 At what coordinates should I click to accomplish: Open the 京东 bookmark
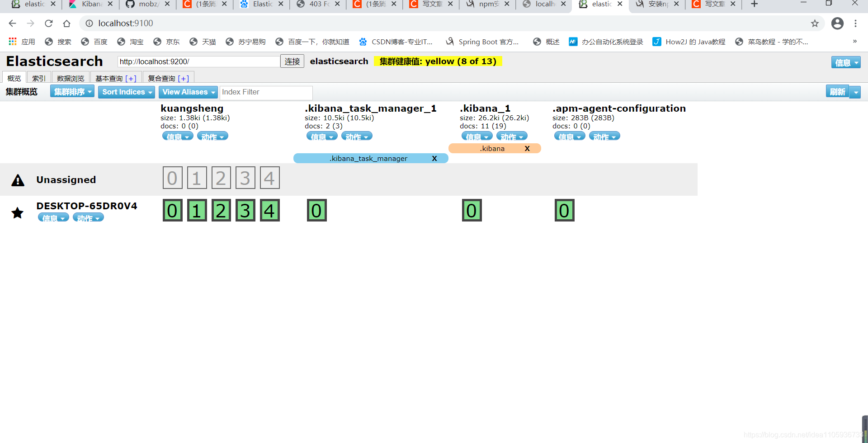(166, 42)
